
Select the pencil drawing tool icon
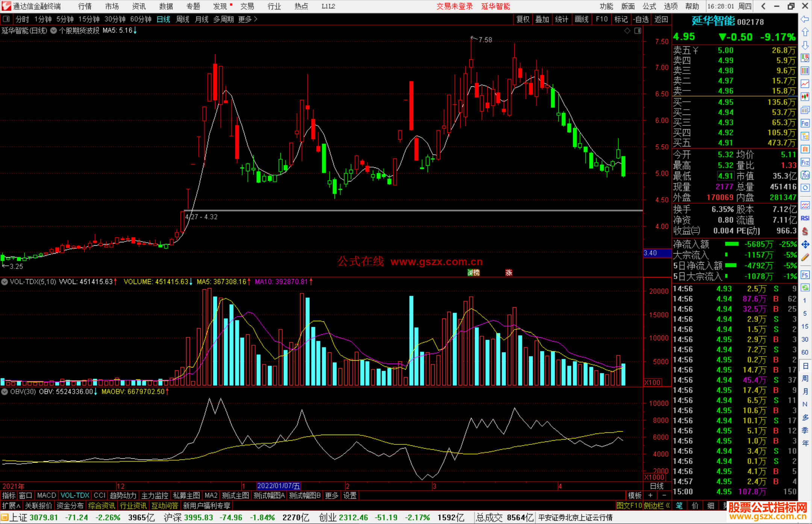805,257
